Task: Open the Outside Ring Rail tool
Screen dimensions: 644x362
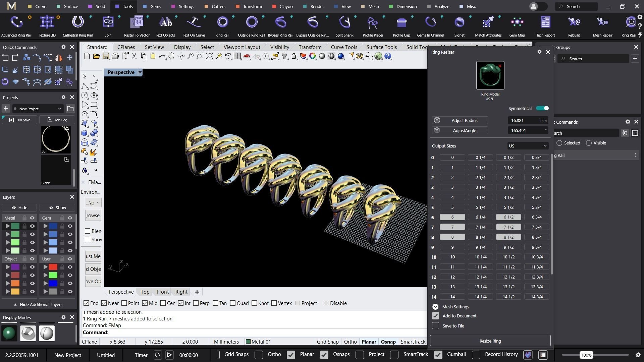Action: pos(251,26)
